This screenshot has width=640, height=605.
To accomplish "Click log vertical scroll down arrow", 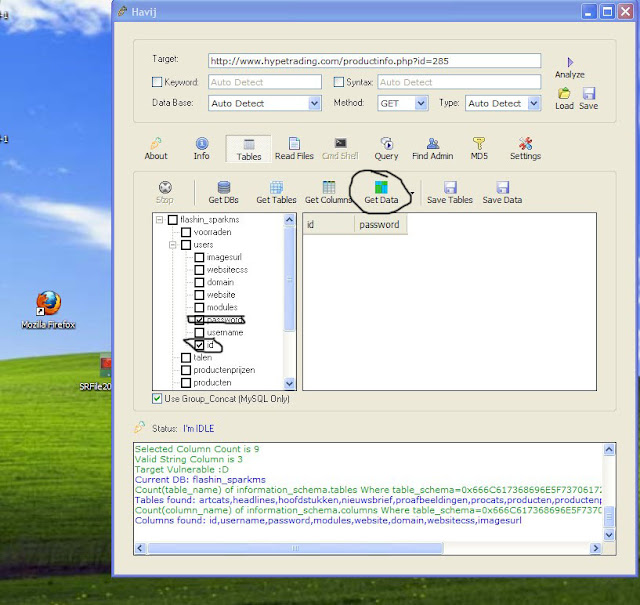I will (x=609, y=535).
